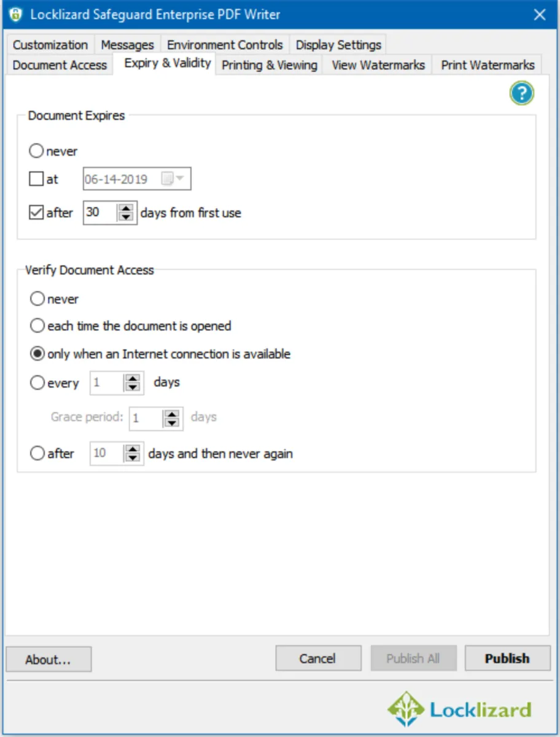Go to the View Watermarks tab
This screenshot has height=737, width=560.
(x=378, y=65)
